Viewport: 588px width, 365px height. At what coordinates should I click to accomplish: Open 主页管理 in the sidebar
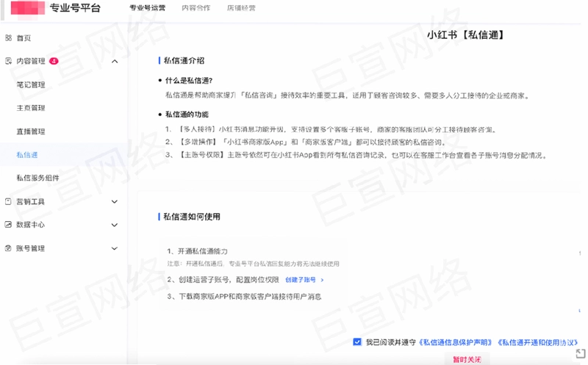[x=31, y=108]
